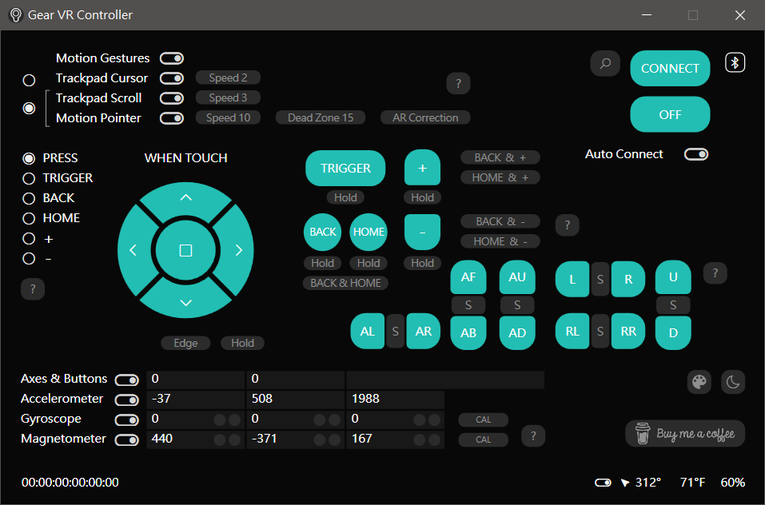This screenshot has width=765, height=505.
Task: Click Speed 10 for Motion Pointer
Action: pyautogui.click(x=228, y=118)
